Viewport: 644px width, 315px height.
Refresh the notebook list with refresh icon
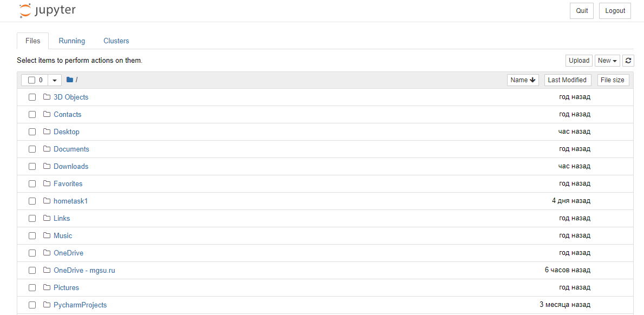(628, 61)
